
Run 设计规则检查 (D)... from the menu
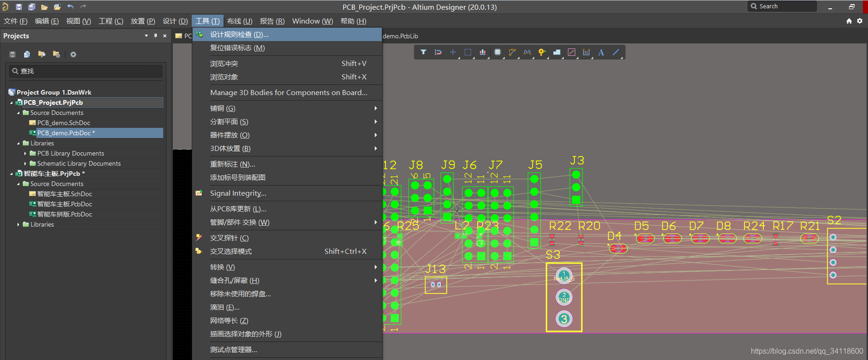pyautogui.click(x=287, y=34)
